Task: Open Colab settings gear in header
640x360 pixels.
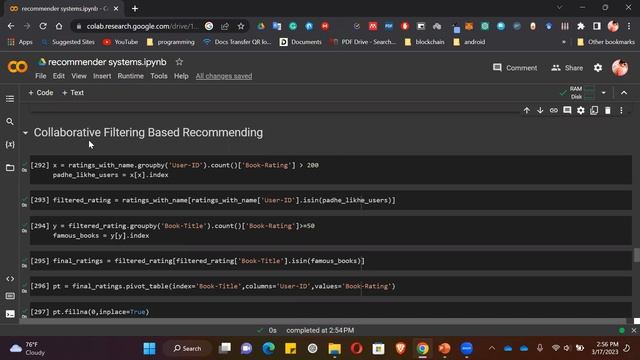Action: click(598, 68)
